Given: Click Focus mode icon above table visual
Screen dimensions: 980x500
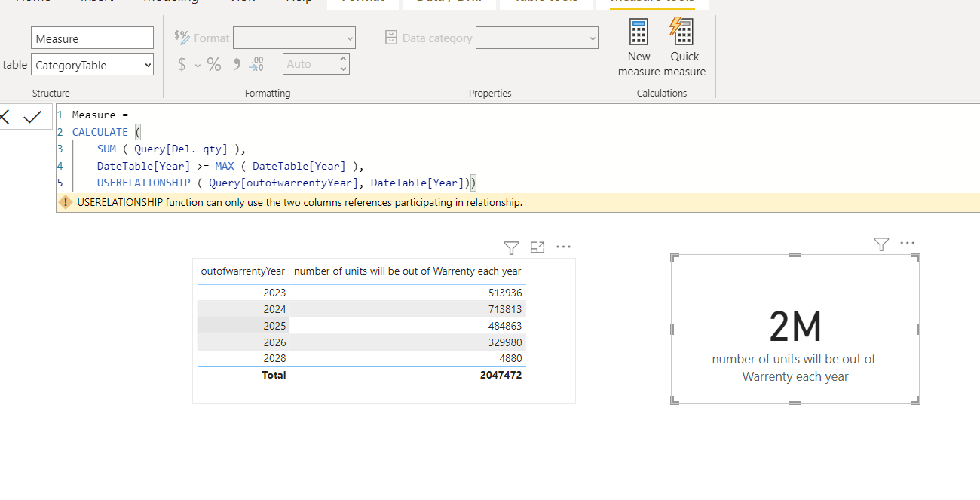Looking at the screenshot, I should click(537, 247).
